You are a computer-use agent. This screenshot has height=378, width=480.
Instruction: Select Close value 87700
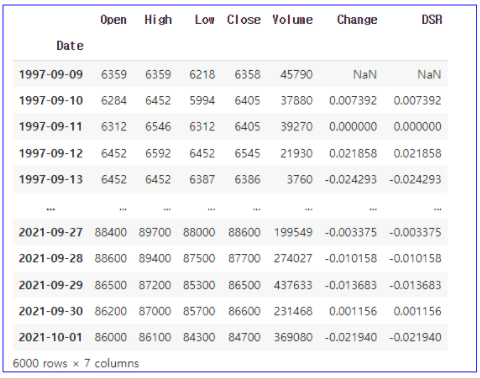(x=244, y=258)
